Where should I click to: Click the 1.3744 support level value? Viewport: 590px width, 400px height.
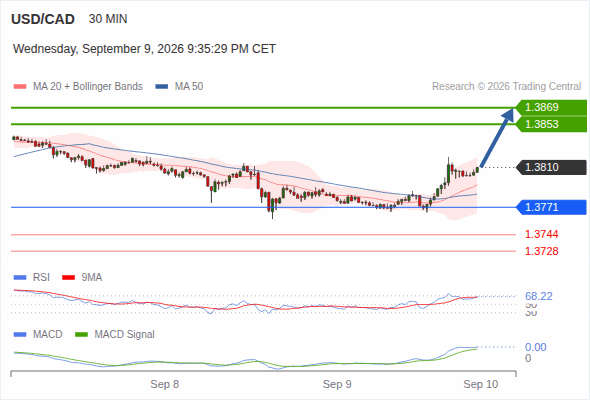coord(541,234)
